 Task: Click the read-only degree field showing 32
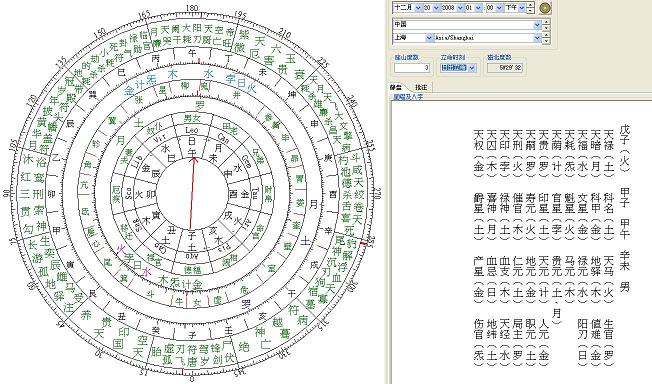pyautogui.click(x=505, y=67)
